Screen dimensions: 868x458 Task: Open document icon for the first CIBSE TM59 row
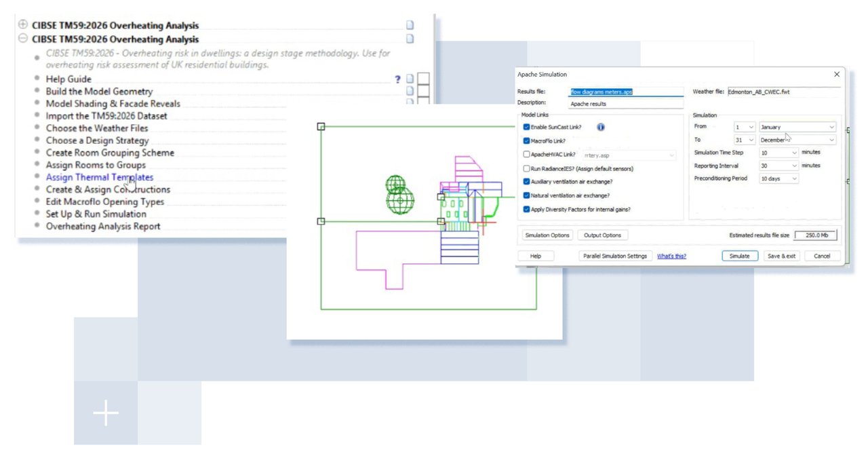click(410, 25)
